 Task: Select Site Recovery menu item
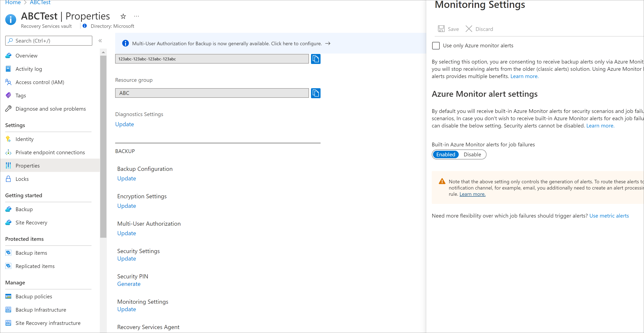31,222
